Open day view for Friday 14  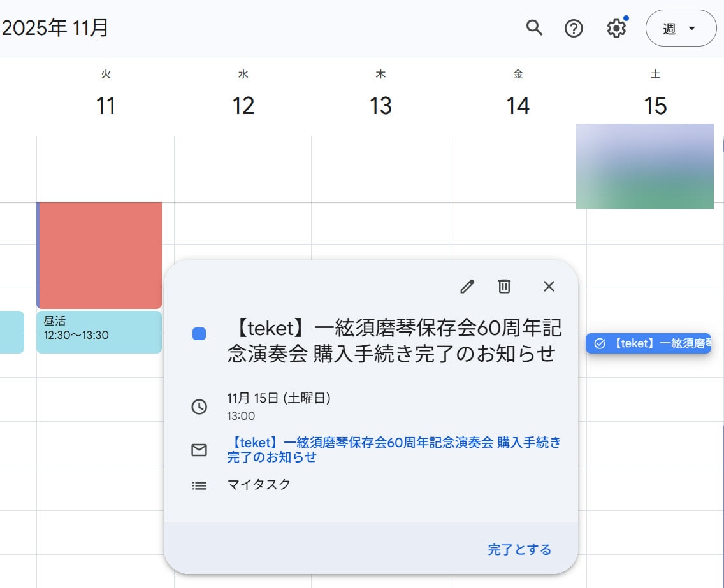tap(518, 106)
